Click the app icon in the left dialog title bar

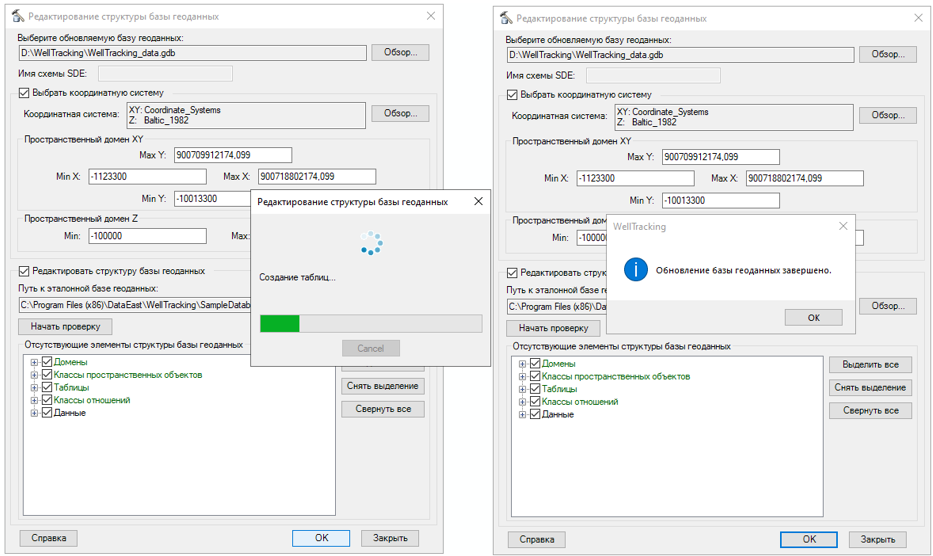18,17
